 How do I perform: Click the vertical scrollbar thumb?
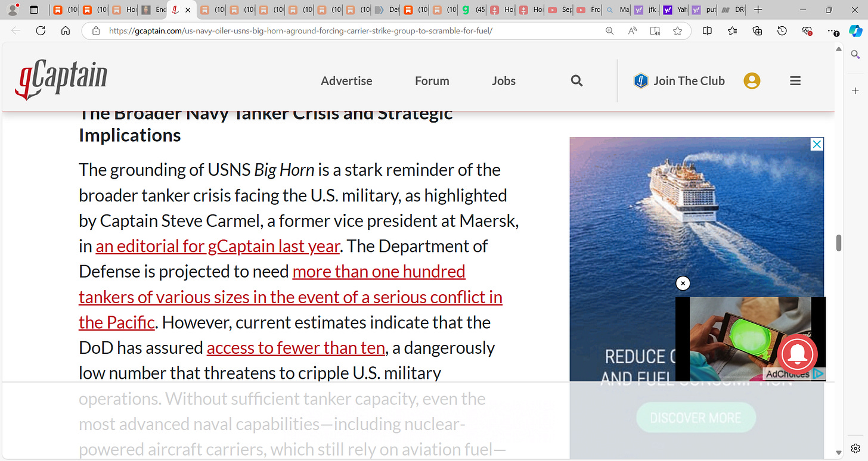(x=839, y=243)
